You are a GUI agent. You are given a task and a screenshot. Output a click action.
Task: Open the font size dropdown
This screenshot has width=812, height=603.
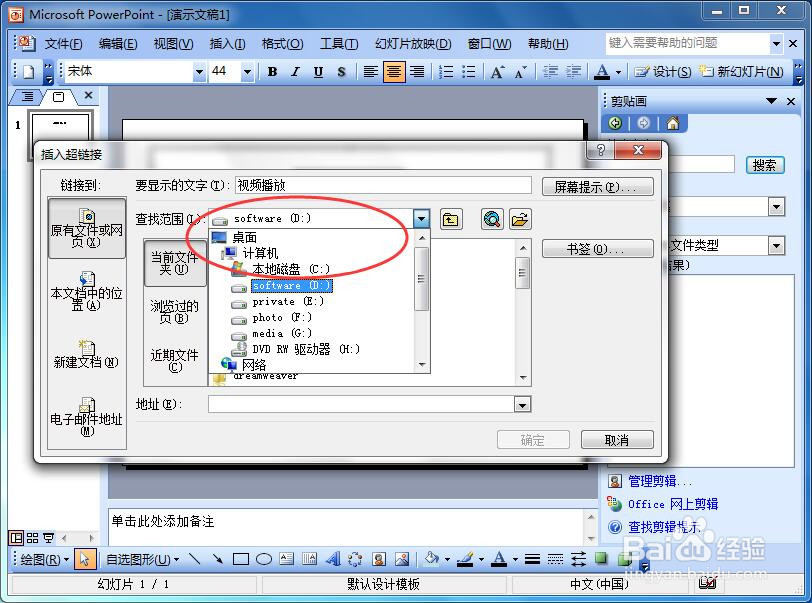248,72
